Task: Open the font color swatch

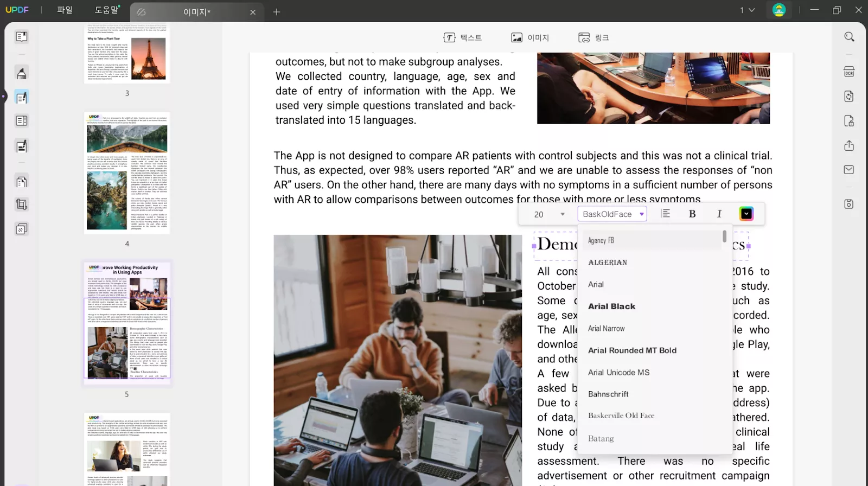Action: pos(746,214)
